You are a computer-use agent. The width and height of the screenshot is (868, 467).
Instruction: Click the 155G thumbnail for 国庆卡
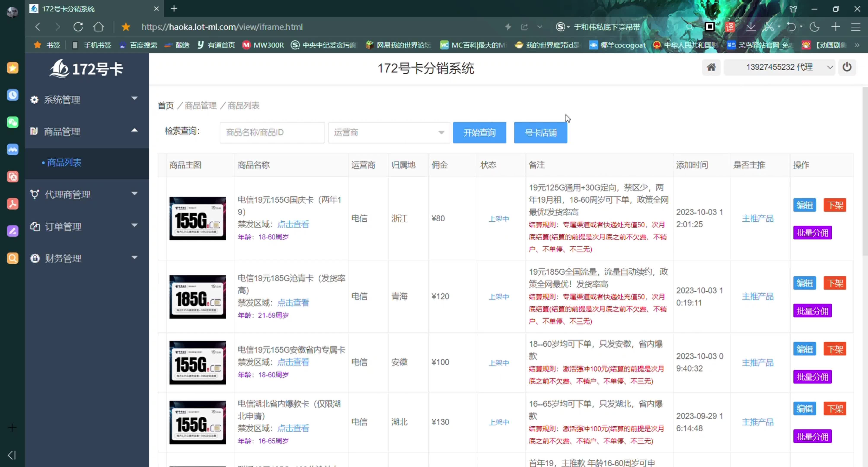click(198, 219)
